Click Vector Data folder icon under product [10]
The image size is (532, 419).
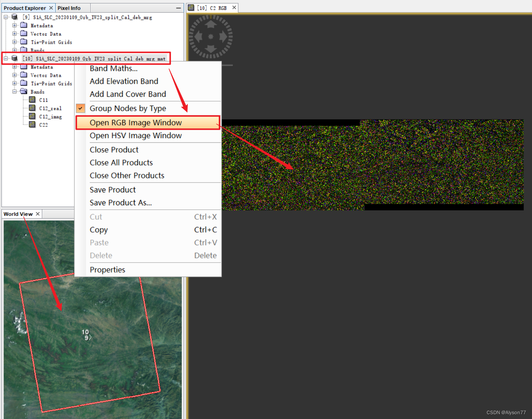(x=24, y=75)
